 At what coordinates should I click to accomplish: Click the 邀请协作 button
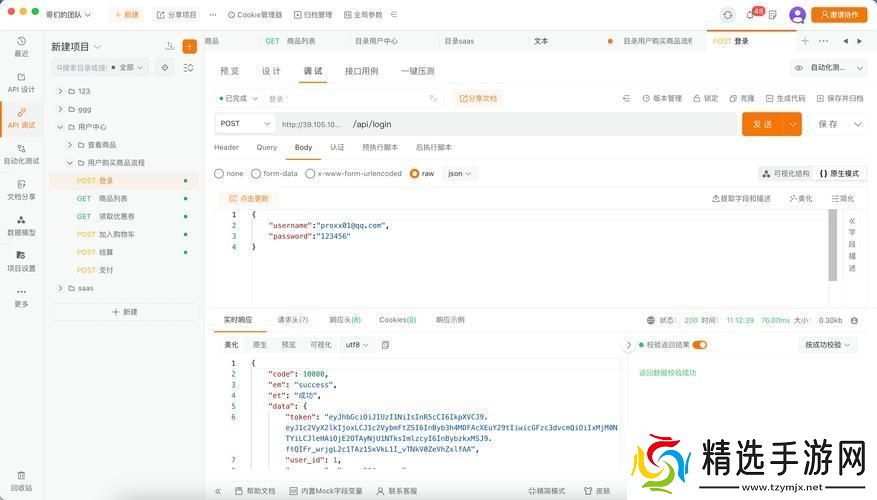pos(839,15)
